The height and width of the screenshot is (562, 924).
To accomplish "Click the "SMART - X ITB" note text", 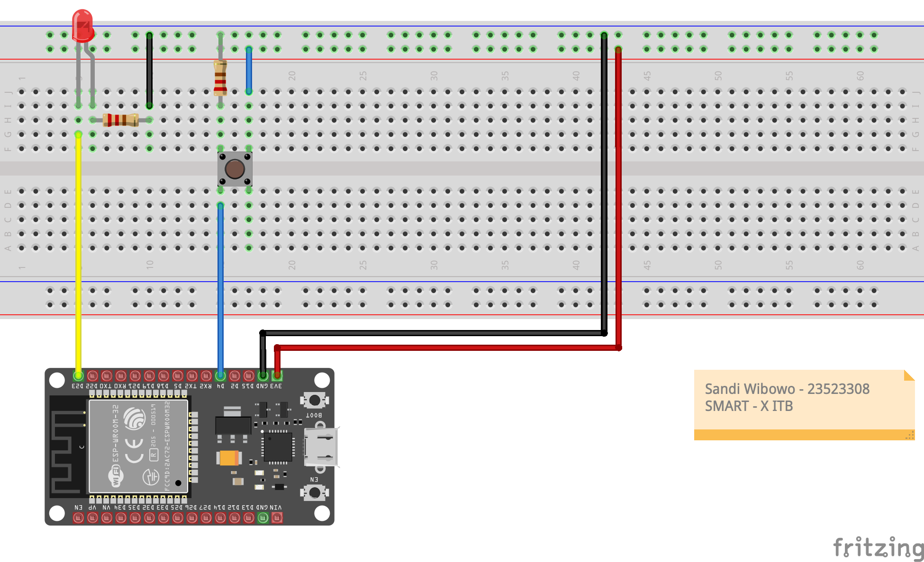I will pos(749,406).
